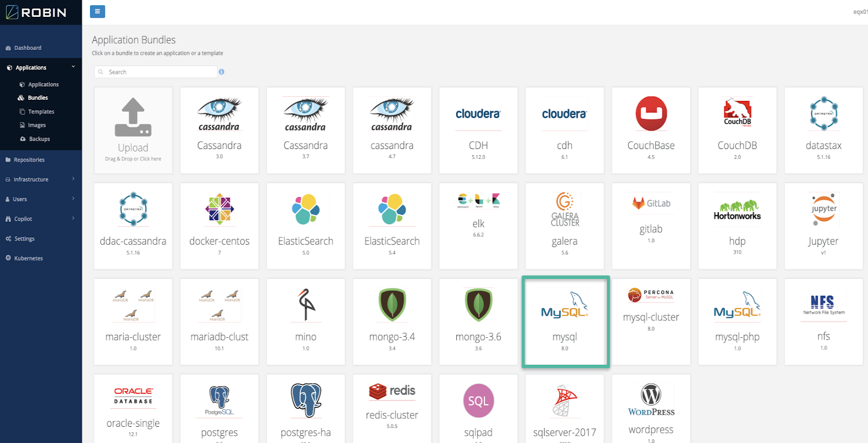Select the cdh 6.1 Cloudera bundle
The image size is (868, 443).
pos(564,130)
